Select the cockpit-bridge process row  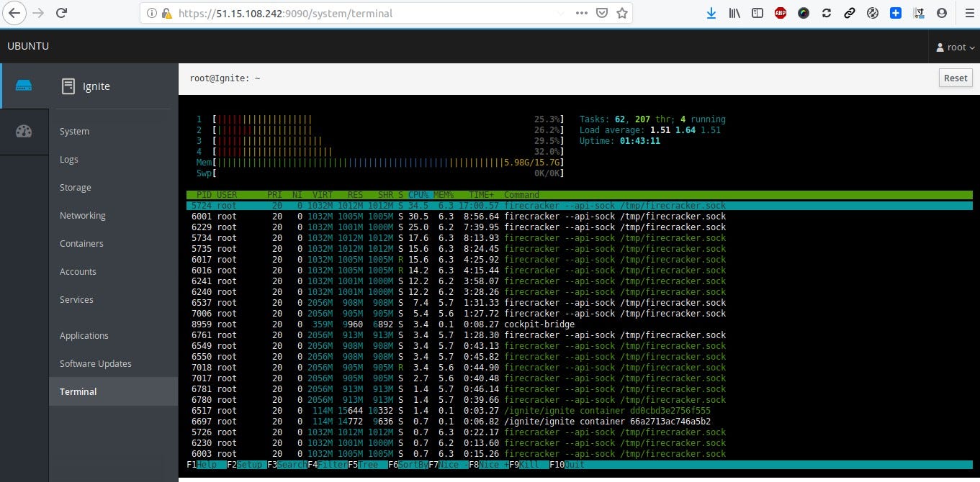[x=579, y=324]
